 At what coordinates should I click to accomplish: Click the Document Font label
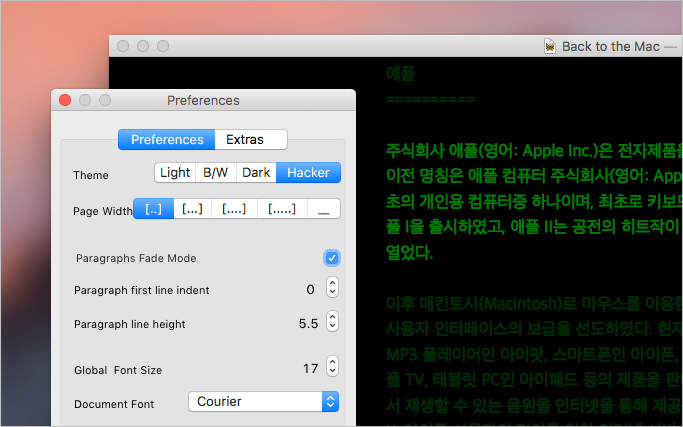pos(114,404)
